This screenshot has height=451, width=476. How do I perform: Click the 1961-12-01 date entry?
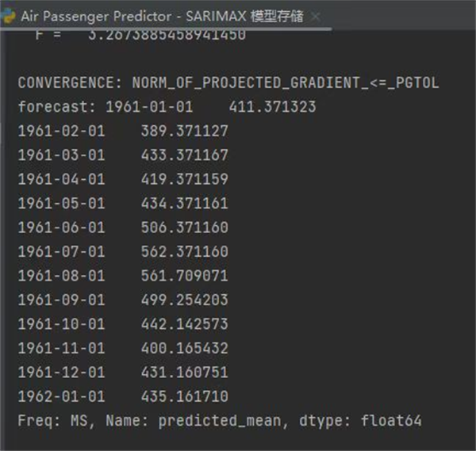tap(61, 373)
